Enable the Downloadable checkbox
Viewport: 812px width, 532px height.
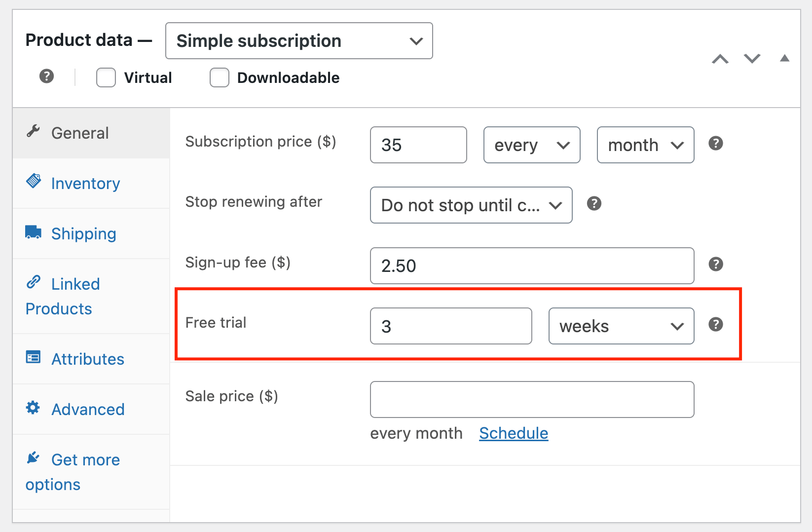click(x=220, y=77)
